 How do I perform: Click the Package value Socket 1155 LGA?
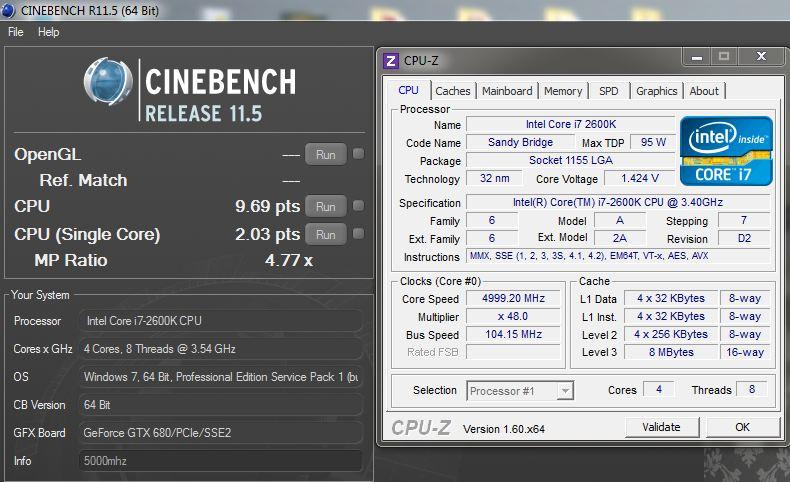pyautogui.click(x=570, y=160)
